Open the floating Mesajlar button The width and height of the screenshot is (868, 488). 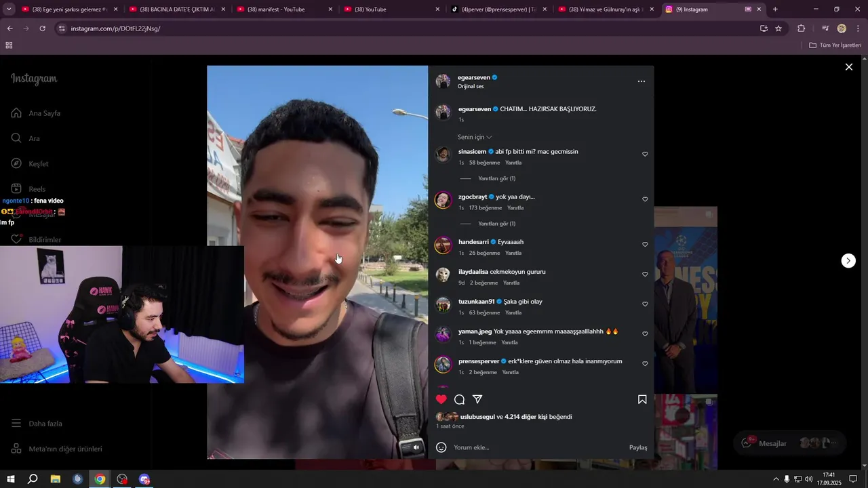point(790,443)
